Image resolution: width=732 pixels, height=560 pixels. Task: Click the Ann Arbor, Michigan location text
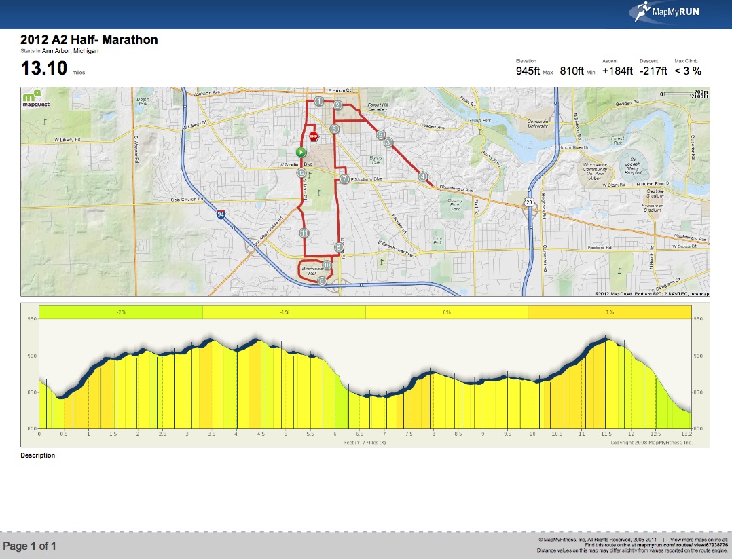coord(70,50)
